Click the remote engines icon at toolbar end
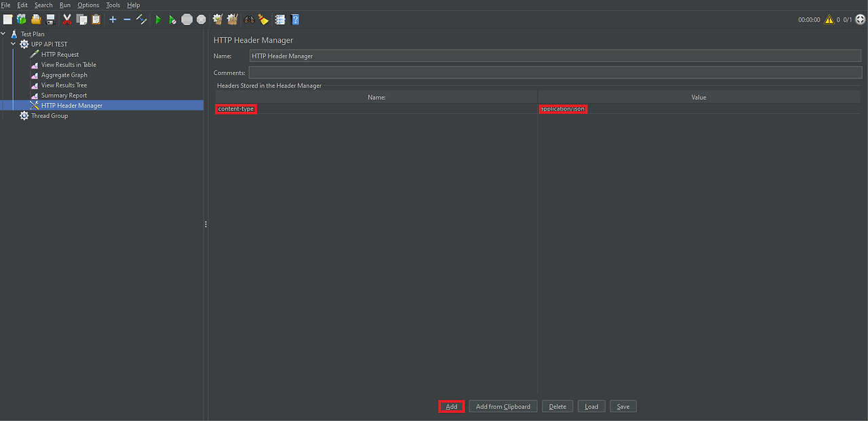Image resolution: width=868 pixels, height=421 pixels. (x=861, y=20)
